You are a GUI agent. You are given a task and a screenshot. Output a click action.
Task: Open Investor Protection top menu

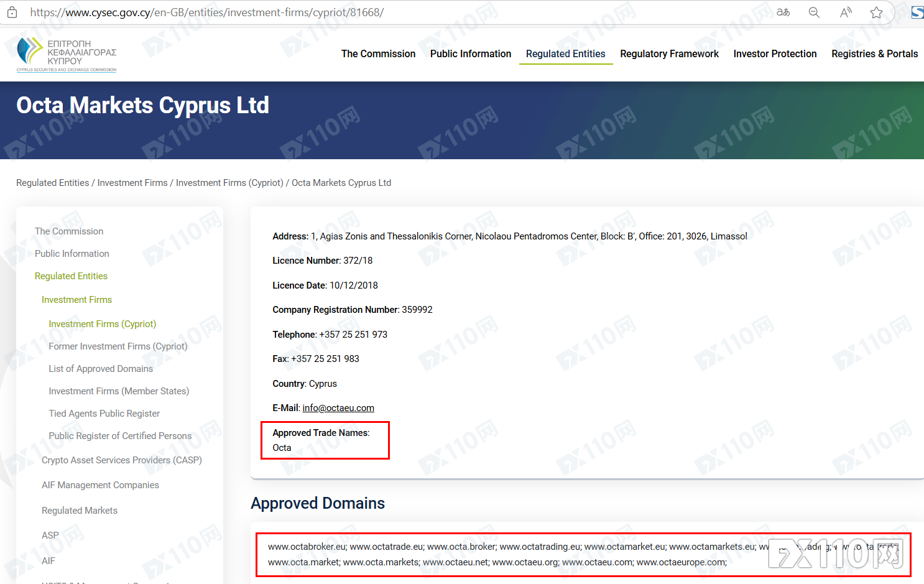click(775, 54)
